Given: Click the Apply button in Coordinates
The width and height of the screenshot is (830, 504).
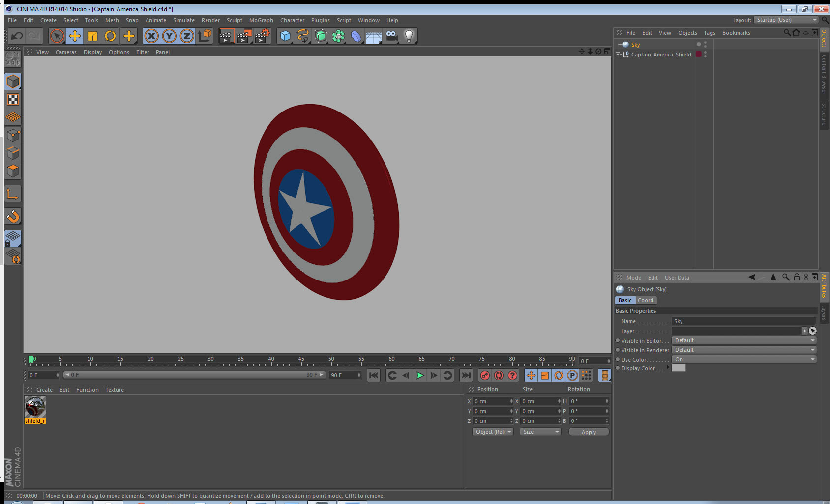Looking at the screenshot, I should (589, 432).
